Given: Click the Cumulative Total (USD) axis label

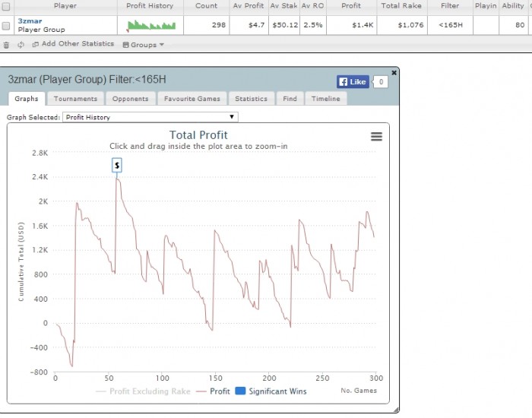Looking at the screenshot, I should [21, 261].
